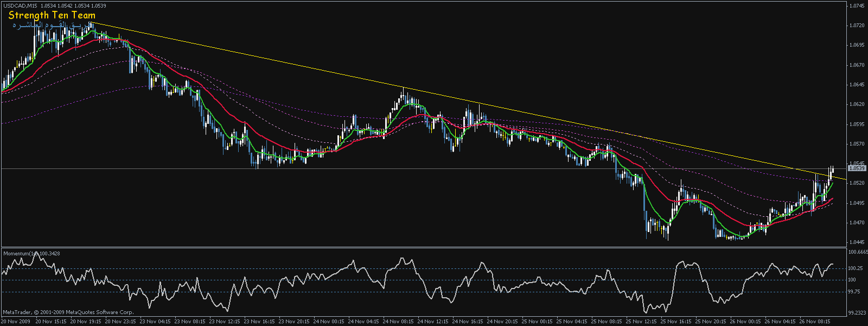Click the 99.75 momentum level label
868x326 pixels.
(x=855, y=292)
